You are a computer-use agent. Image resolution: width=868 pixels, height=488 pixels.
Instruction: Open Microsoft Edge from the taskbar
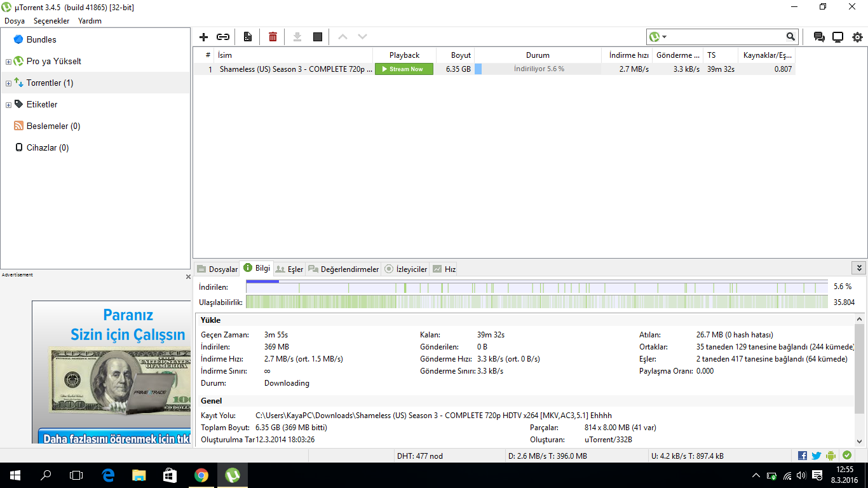click(x=108, y=475)
